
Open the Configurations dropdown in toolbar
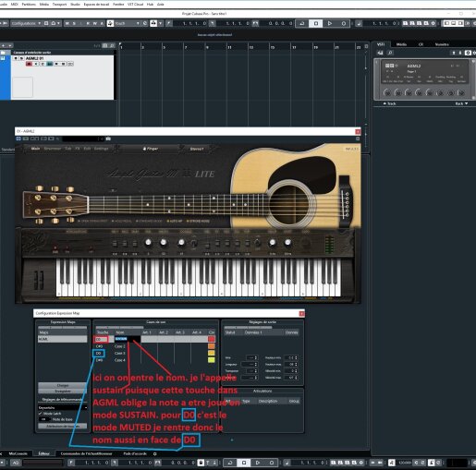[x=26, y=23]
